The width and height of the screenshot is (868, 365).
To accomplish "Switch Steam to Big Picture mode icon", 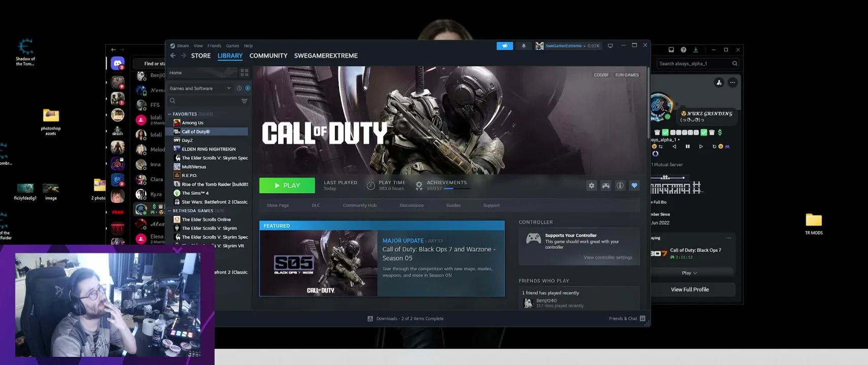I will click(x=610, y=46).
